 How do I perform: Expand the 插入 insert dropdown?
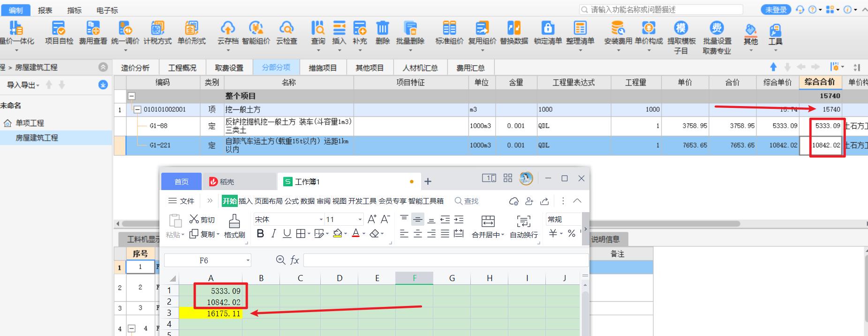click(339, 51)
